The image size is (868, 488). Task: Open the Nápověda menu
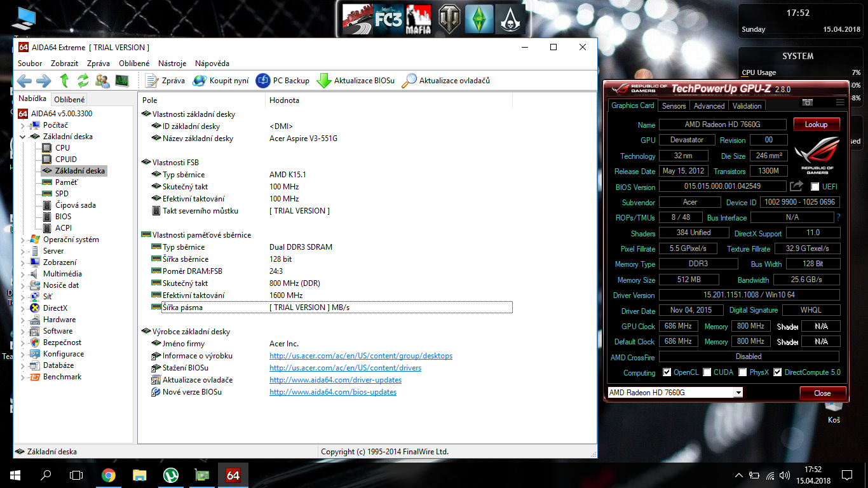click(212, 64)
